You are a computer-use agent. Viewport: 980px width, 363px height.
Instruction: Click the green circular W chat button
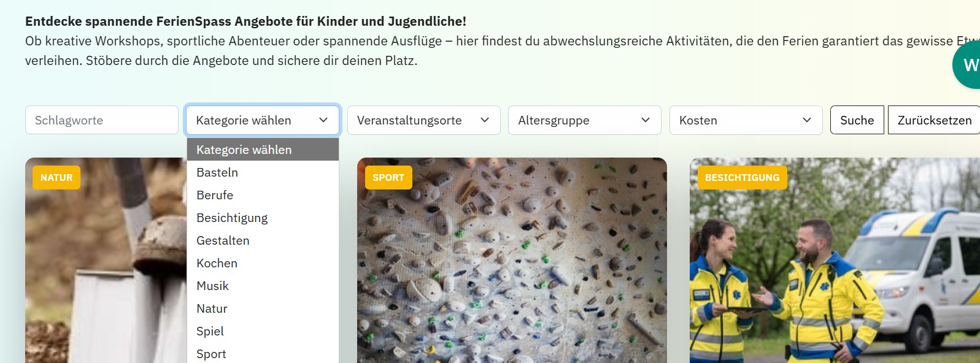966,64
